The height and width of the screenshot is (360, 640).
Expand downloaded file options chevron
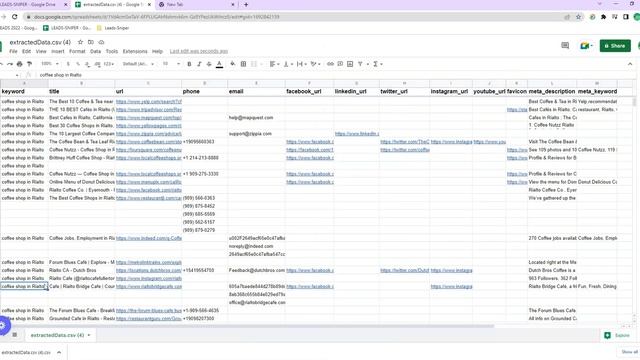coord(59,352)
